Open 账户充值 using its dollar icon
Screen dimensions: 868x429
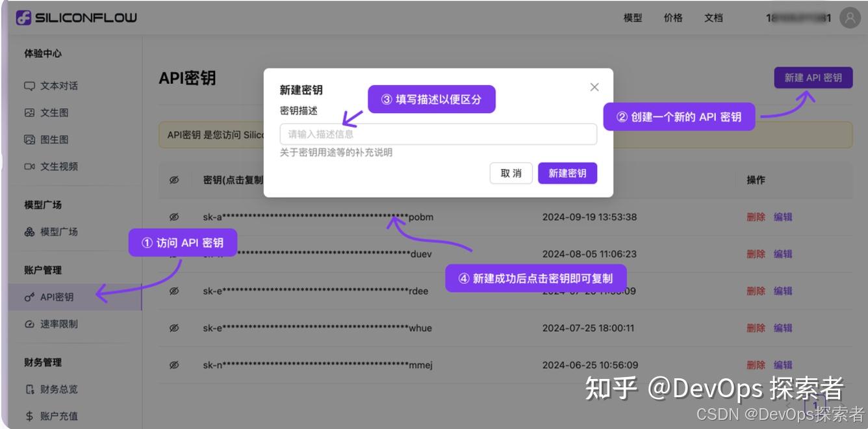point(30,416)
